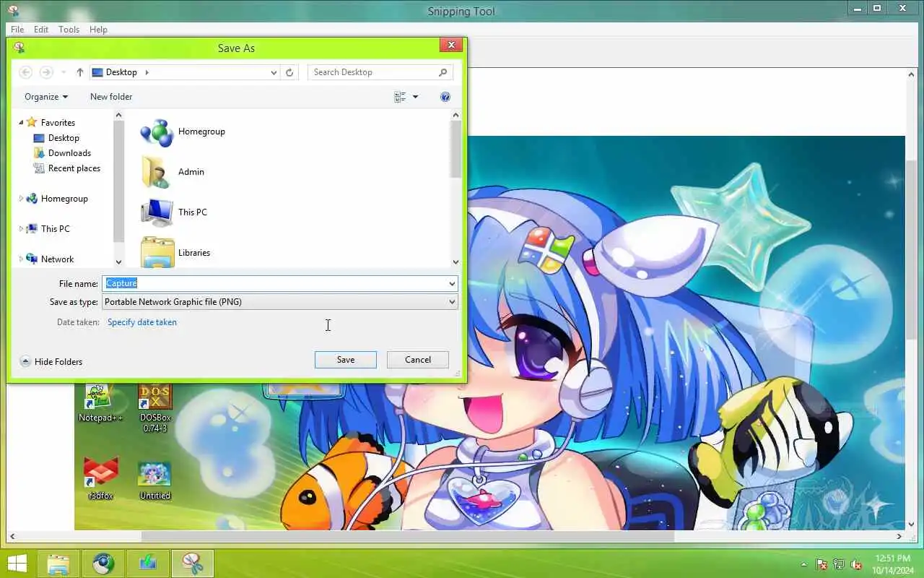Viewport: 924px width, 578px height.
Task: Click Snipping Tool horizontal scrollbar thumb
Action: (408, 537)
